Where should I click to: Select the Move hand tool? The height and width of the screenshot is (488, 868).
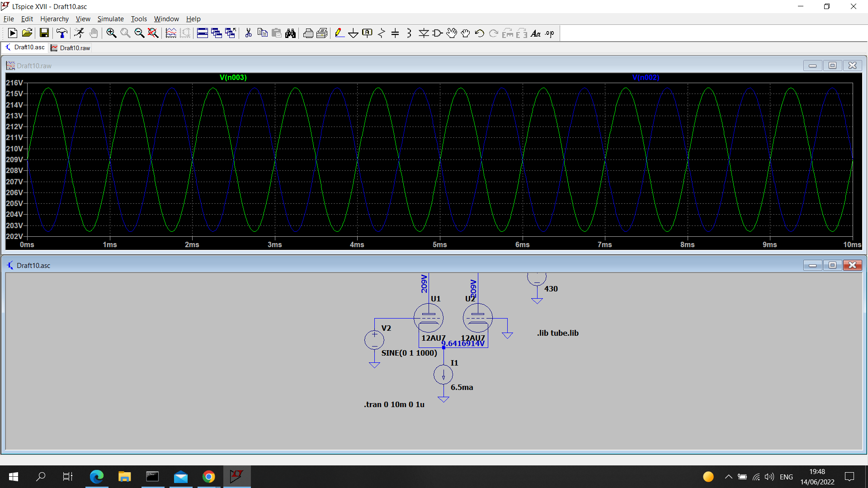pos(452,33)
